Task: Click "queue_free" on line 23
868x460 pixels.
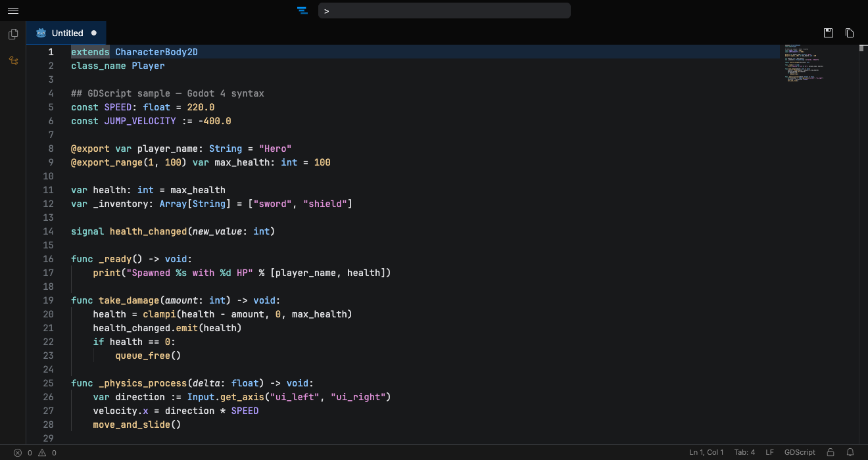Action: tap(143, 356)
